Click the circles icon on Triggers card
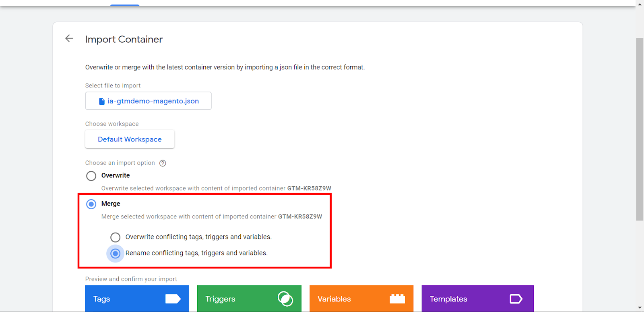 pos(285,299)
